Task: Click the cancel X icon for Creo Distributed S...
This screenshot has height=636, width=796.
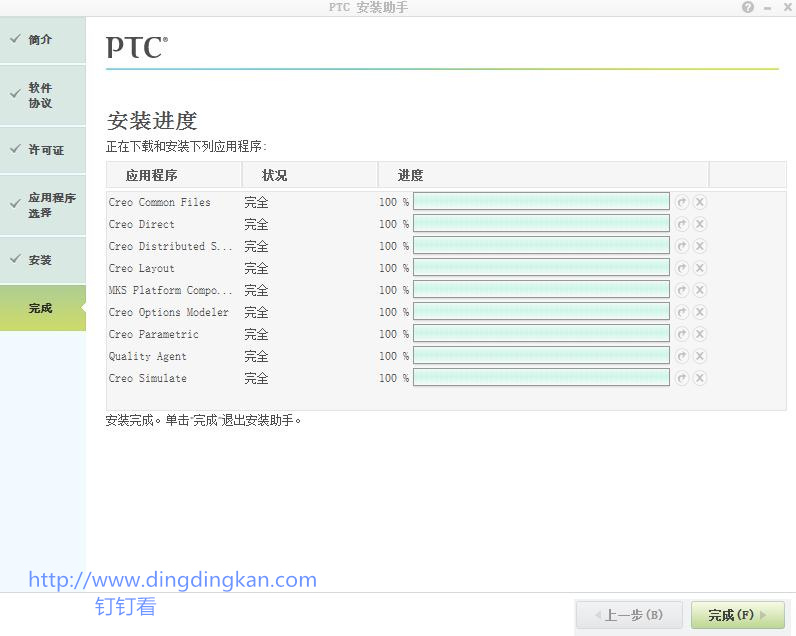Action: coord(700,246)
